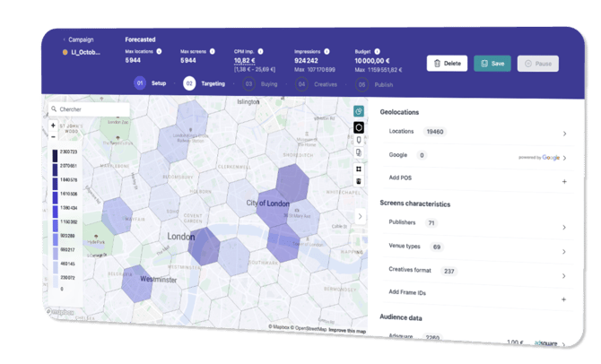Click info icon beside Impressions

coord(327,51)
